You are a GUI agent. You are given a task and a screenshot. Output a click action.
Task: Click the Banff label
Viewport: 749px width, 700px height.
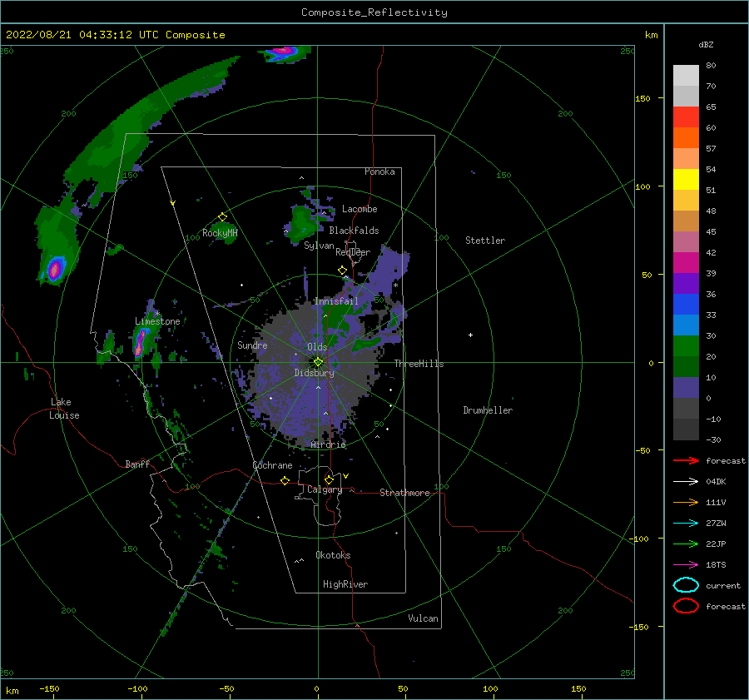(137, 464)
